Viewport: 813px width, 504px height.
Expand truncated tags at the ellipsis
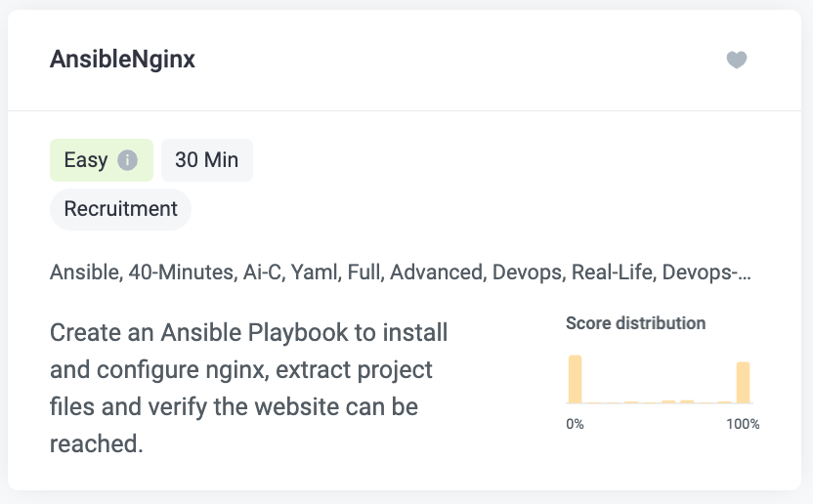[x=743, y=273]
